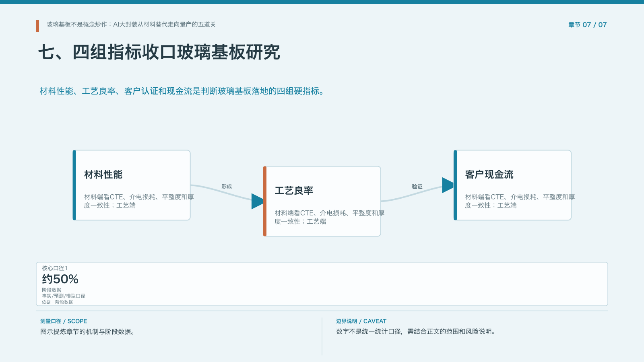Click the 工艺良率 card title
Screen dimensions: 644x362
point(294,191)
